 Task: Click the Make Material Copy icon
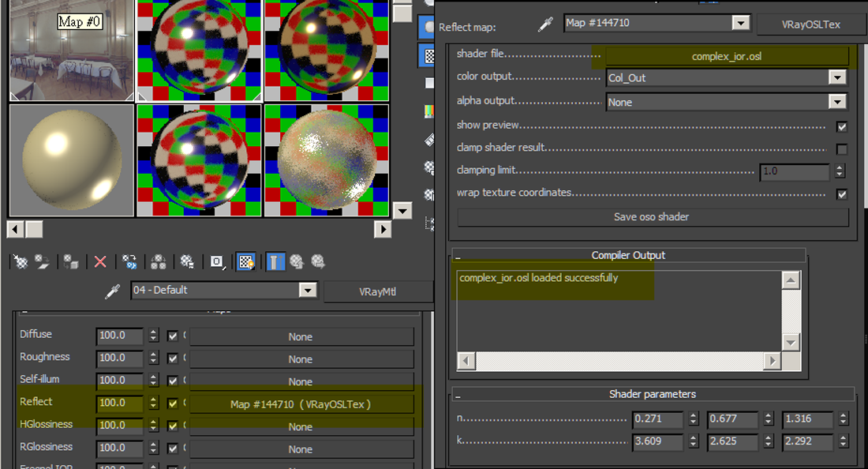pos(129,261)
